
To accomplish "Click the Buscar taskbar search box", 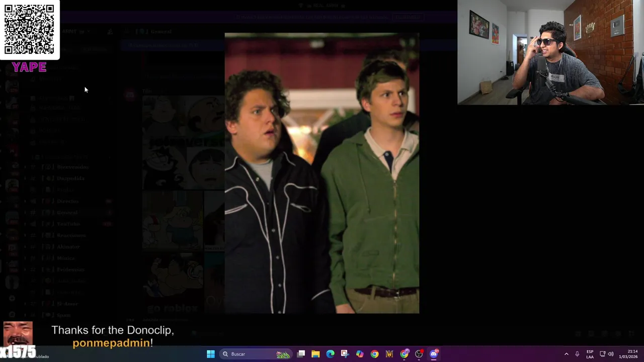I will coord(256,354).
